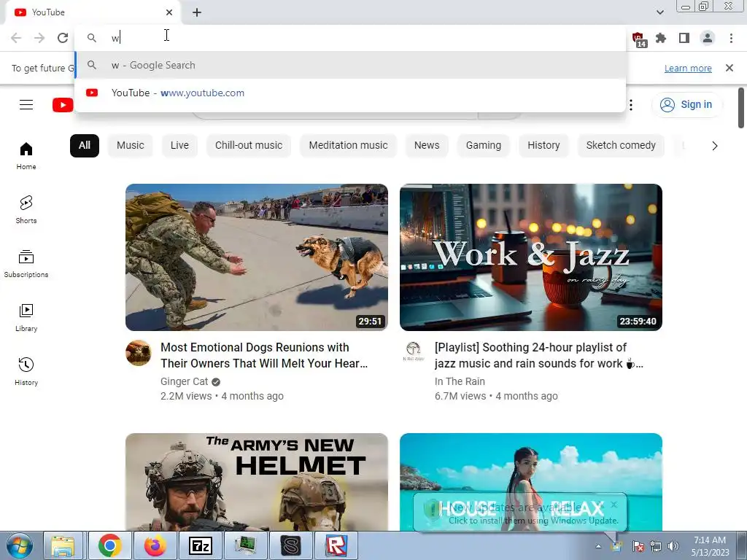
Task: Click the Learn more link
Action: 688,68
